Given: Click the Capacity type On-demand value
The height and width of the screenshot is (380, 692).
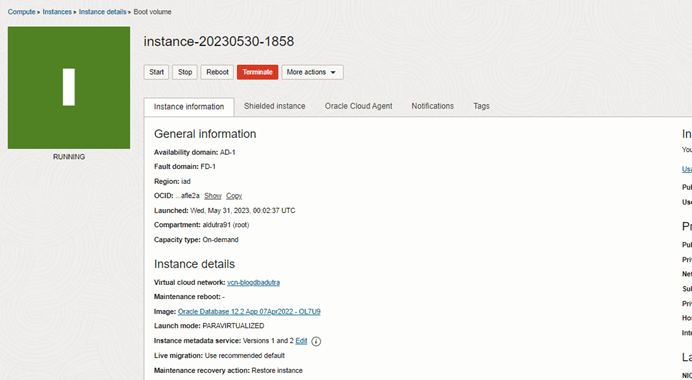Looking at the screenshot, I should click(220, 240).
